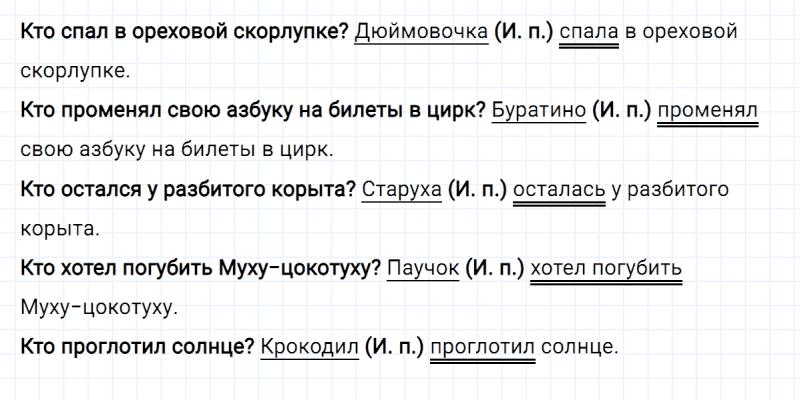
Task: Click the double-underlined phrase "хотел погубить"
Action: [606, 268]
